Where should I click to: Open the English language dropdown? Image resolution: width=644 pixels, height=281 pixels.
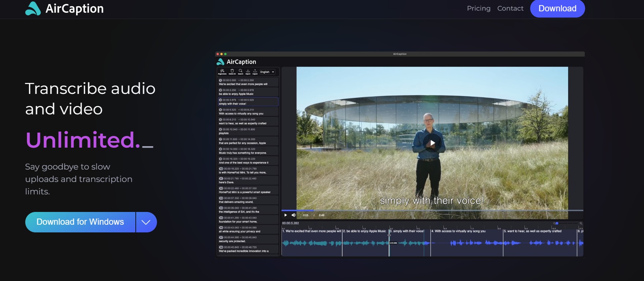267,72
